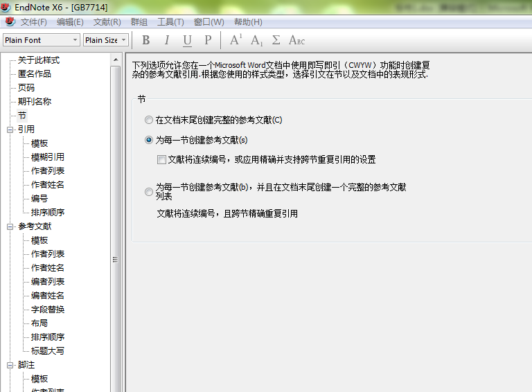
Task: Select 页码 in the tree
Action: click(26, 87)
